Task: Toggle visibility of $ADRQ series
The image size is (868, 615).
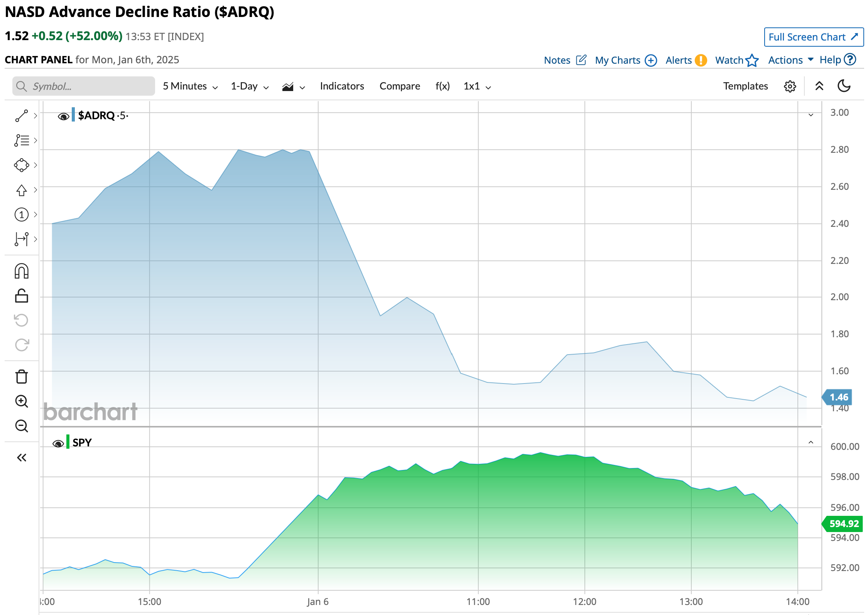Action: coord(63,116)
